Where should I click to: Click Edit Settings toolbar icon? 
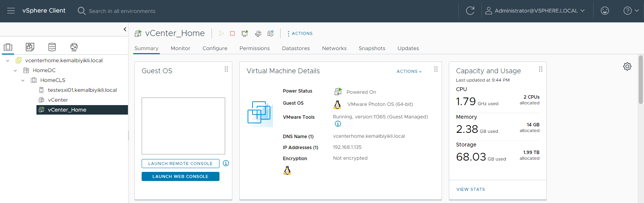click(x=258, y=33)
